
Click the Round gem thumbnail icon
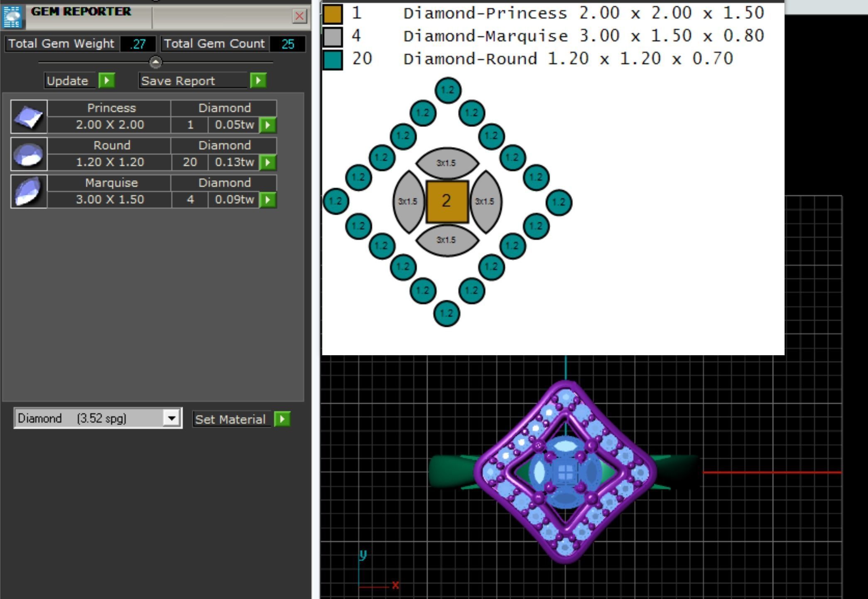[29, 154]
